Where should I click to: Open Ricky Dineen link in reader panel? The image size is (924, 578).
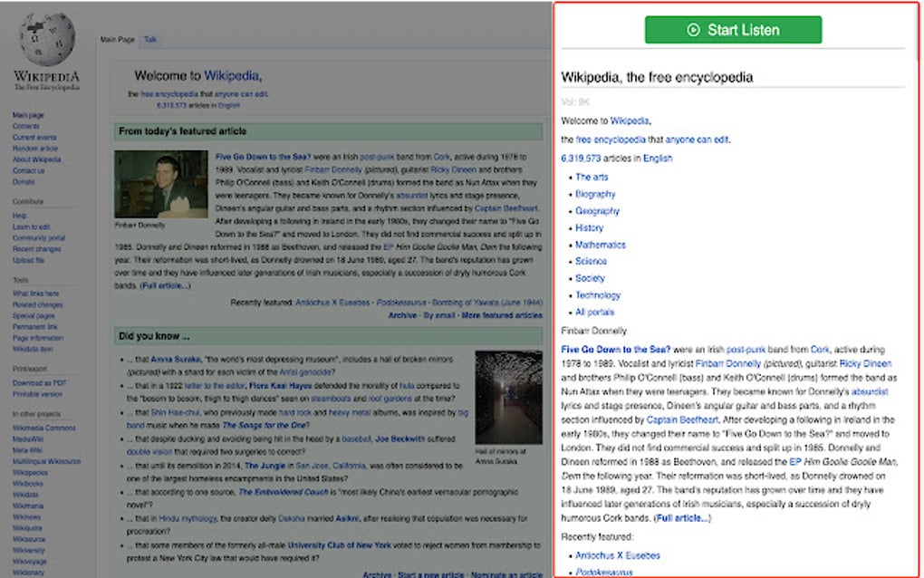pos(865,363)
